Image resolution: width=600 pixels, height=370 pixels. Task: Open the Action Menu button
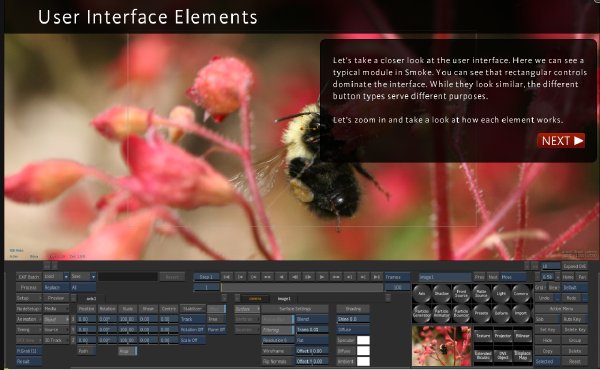click(x=561, y=309)
